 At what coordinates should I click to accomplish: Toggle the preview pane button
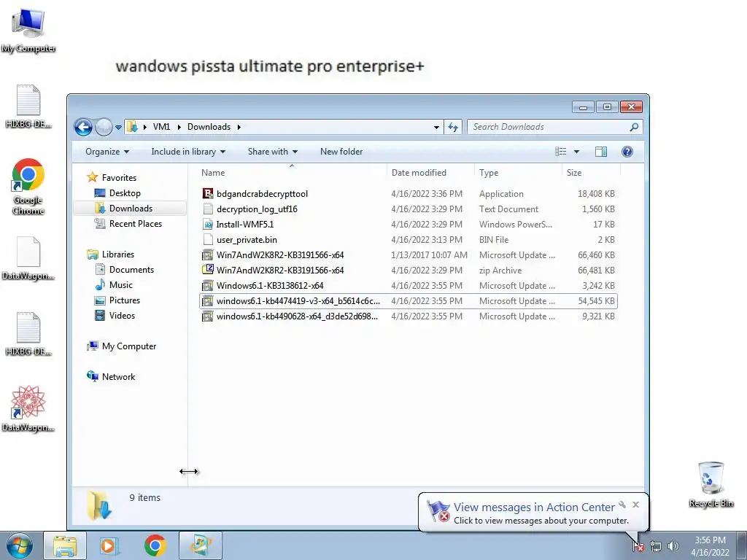point(601,152)
